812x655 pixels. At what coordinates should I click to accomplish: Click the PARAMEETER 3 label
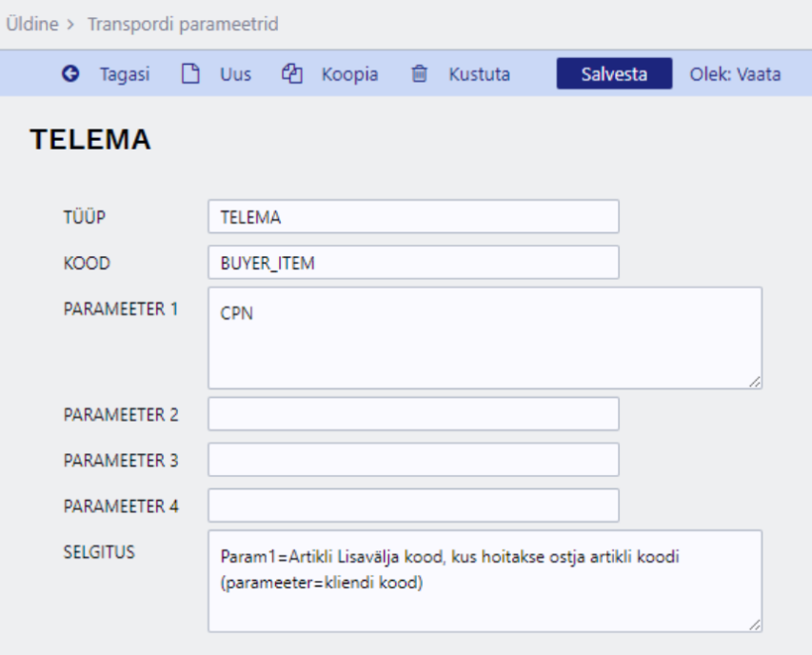121,461
